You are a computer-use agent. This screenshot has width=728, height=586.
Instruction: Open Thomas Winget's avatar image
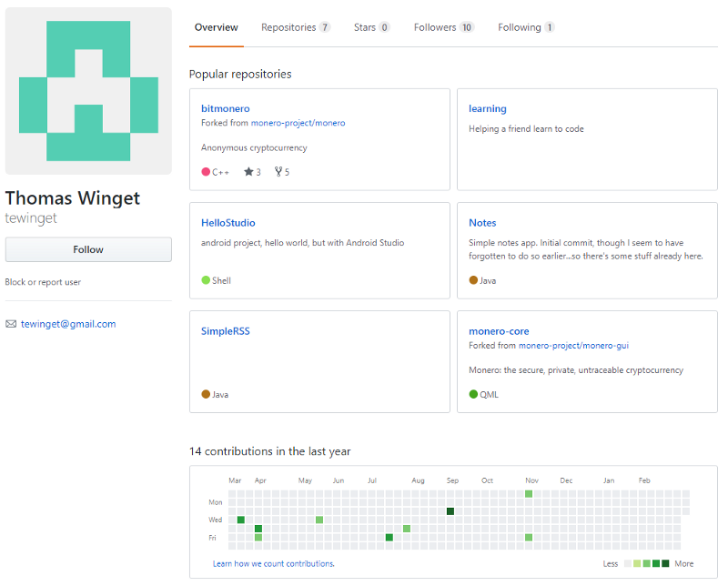pyautogui.click(x=88, y=91)
